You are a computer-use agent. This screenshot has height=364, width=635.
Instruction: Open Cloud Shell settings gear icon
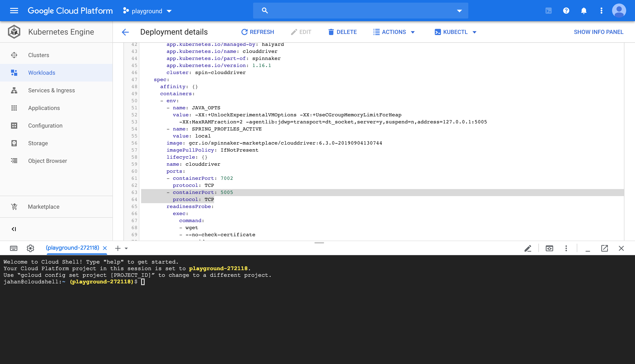click(x=30, y=248)
